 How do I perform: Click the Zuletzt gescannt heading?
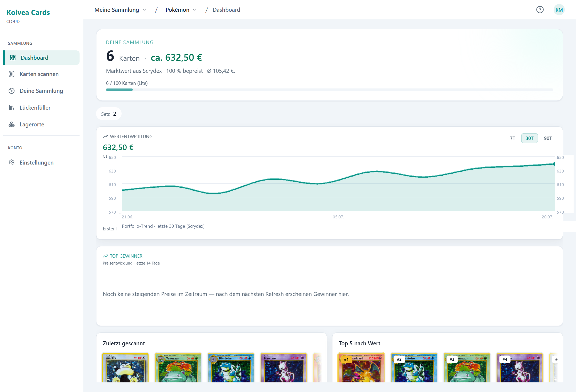click(x=124, y=343)
